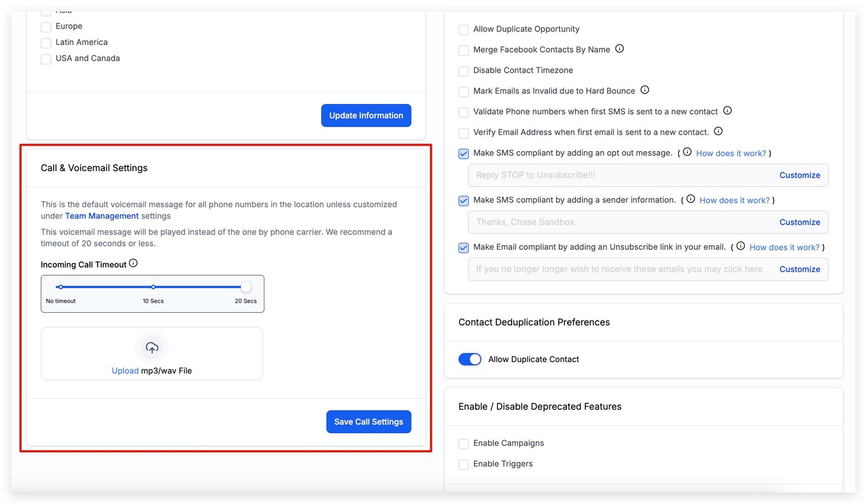Click the Reply STOP to Unsubscribe field
Viewport: 867px width, 504px height.
[x=618, y=175]
